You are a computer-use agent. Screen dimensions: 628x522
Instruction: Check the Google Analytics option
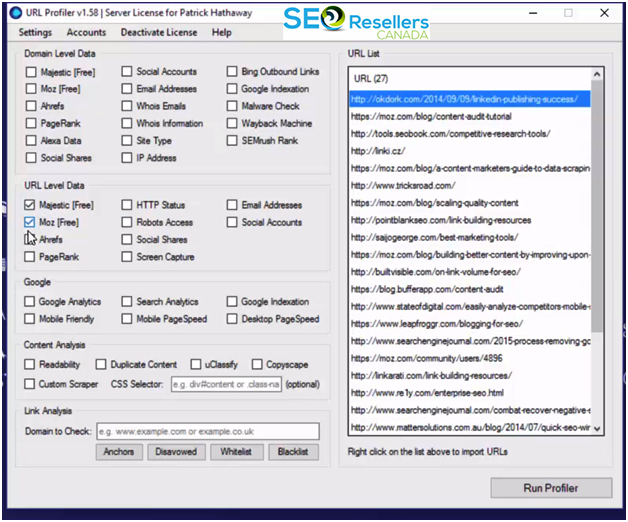29,301
